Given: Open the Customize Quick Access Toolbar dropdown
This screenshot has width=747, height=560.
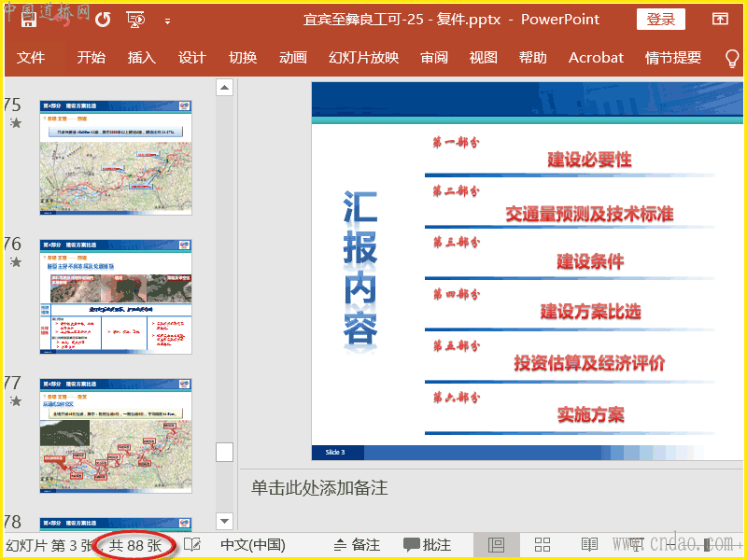Looking at the screenshot, I should pos(167,21).
